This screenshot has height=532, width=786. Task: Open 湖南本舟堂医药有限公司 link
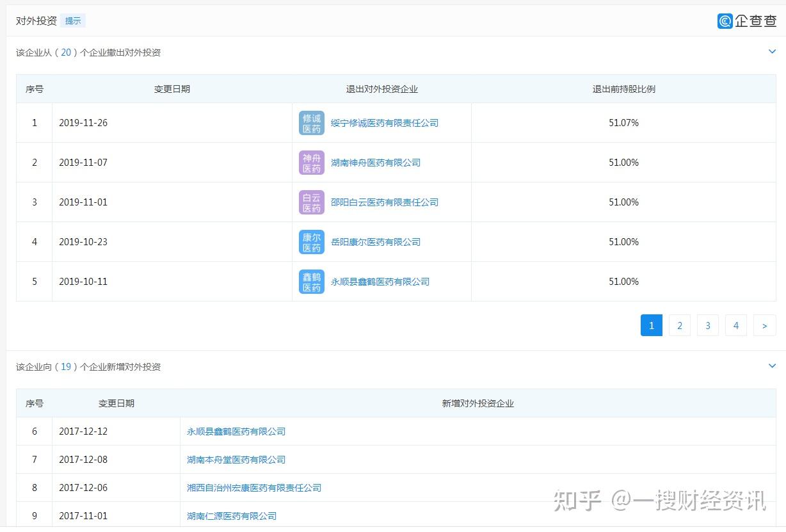point(236,460)
